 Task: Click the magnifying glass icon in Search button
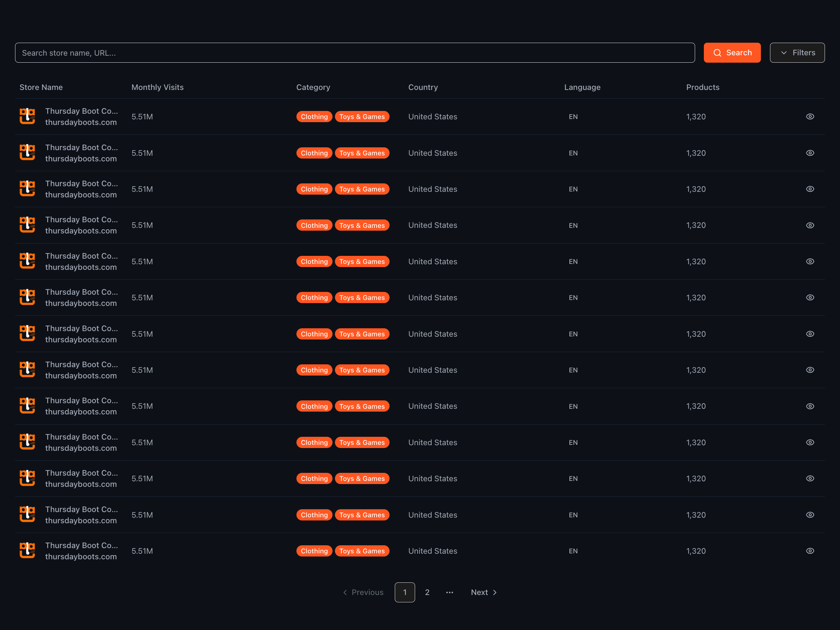click(718, 53)
